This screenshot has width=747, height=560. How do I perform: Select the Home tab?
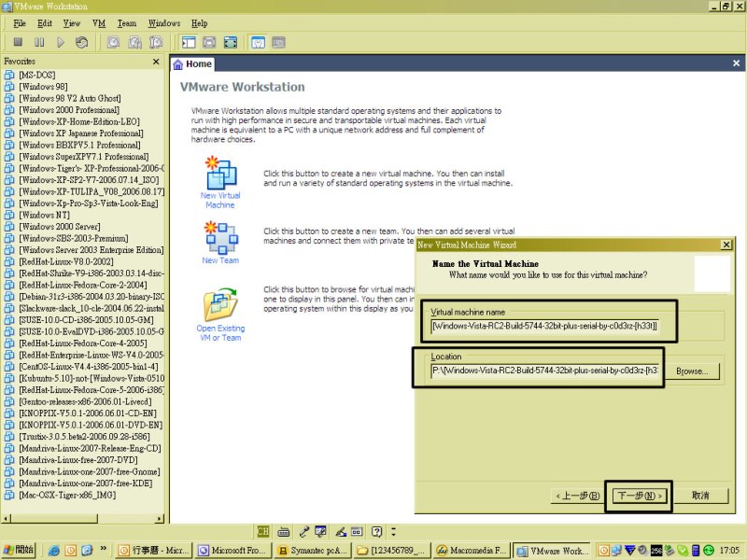[192, 63]
